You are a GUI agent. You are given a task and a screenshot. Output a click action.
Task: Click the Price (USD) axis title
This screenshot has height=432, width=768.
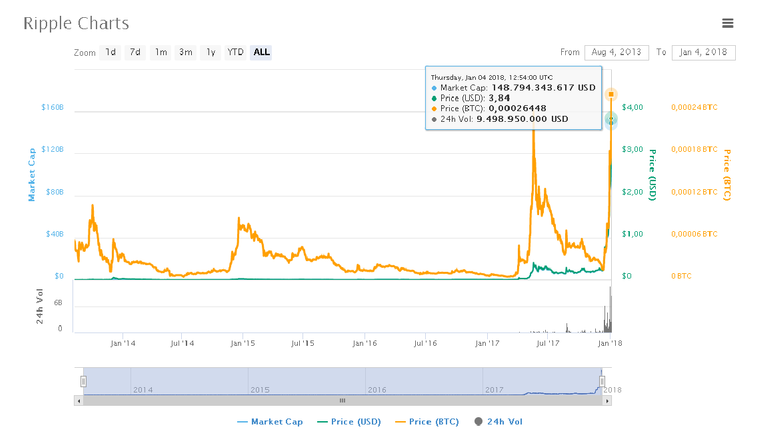click(652, 175)
